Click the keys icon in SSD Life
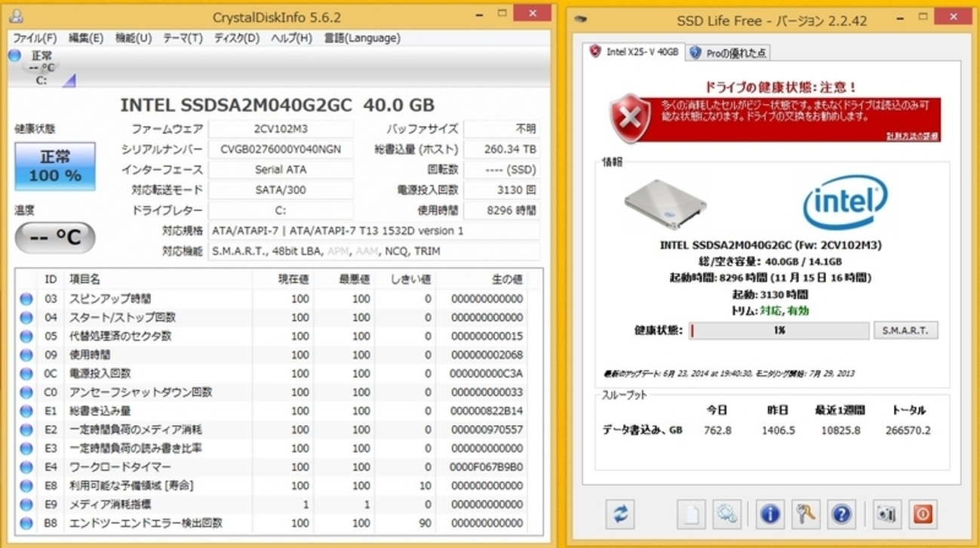The width and height of the screenshot is (980, 548). pos(805,515)
